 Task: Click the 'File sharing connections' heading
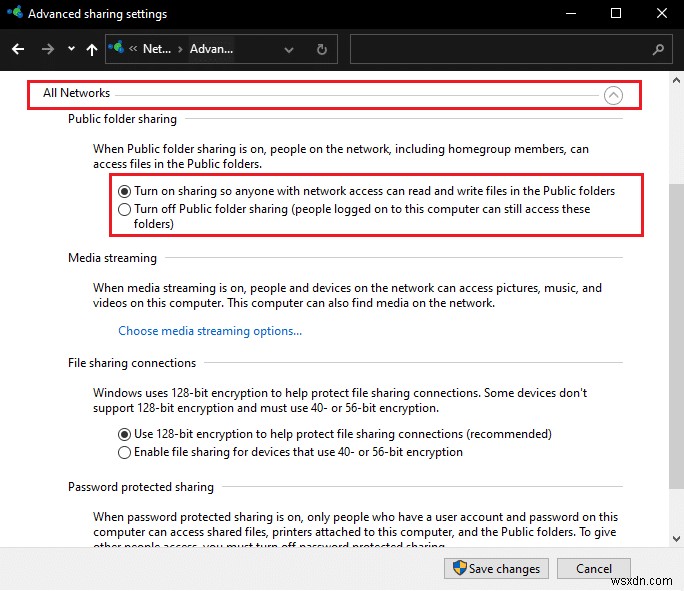coord(132,363)
